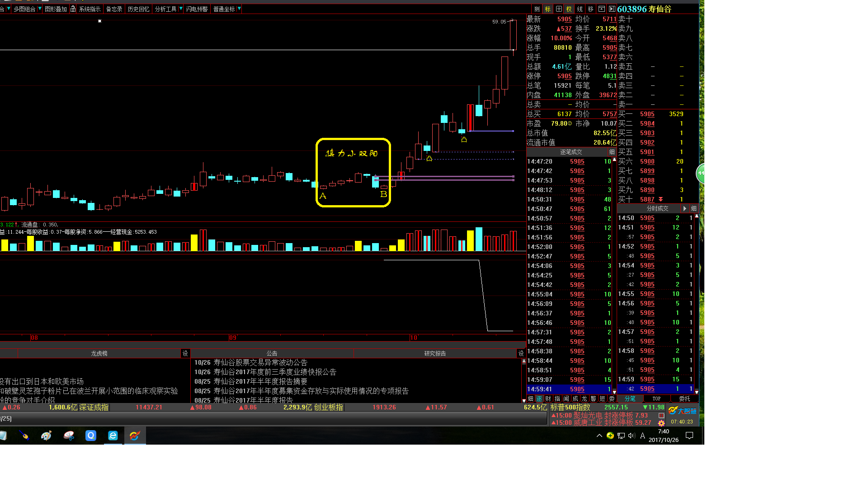This screenshot has width=868, height=488.
Task: Click the grid crosshair icon in top toolbar
Action: pyautogui.click(x=559, y=9)
